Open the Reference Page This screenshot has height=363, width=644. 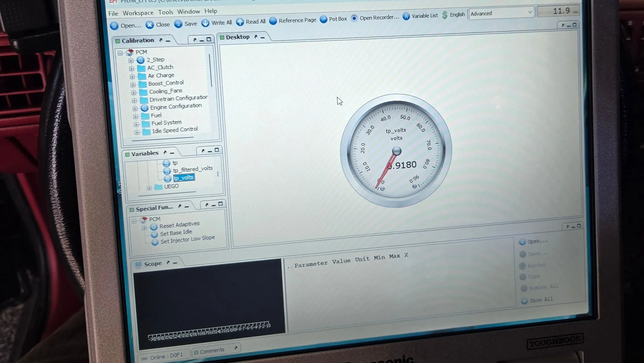coord(273,21)
